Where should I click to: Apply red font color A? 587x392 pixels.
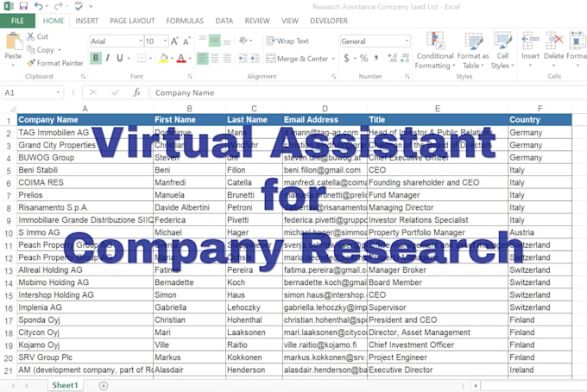181,58
